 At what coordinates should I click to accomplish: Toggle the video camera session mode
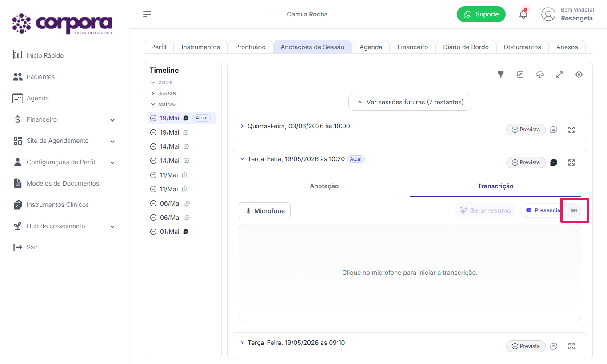(574, 210)
